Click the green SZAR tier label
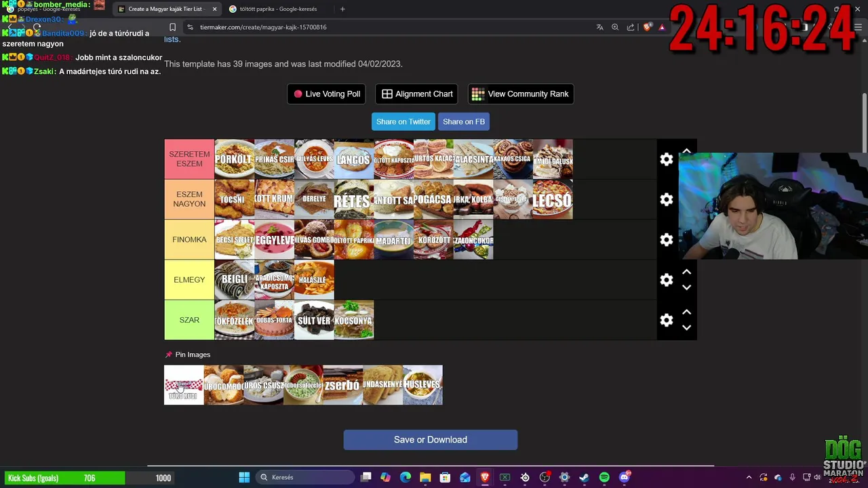The width and height of the screenshot is (868, 488). [x=189, y=320]
